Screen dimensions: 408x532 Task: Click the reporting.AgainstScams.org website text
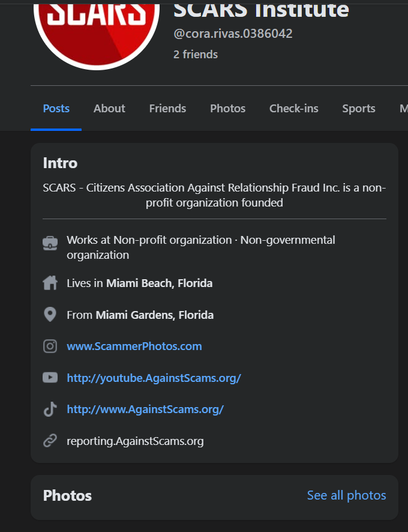[135, 441]
